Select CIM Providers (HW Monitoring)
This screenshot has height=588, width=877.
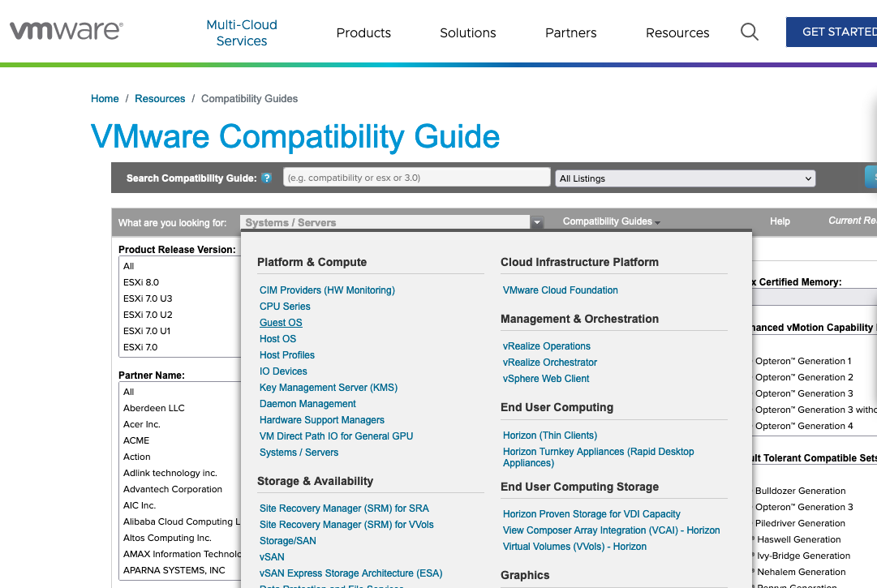point(327,290)
